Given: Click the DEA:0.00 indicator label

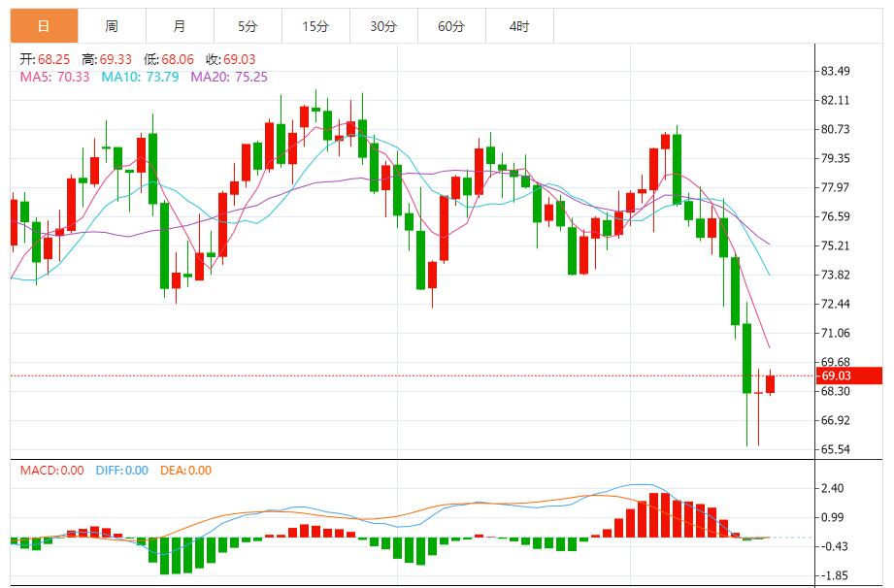Looking at the screenshot, I should pos(185,471).
